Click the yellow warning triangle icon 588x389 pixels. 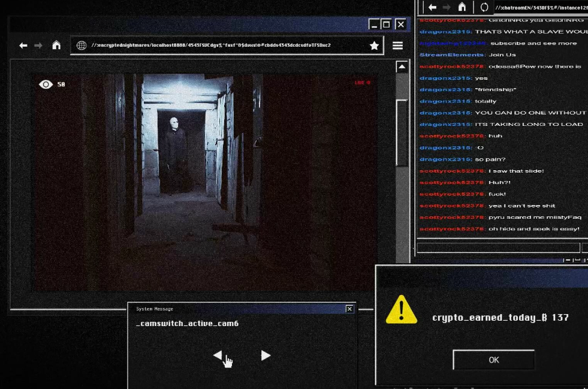click(x=401, y=310)
